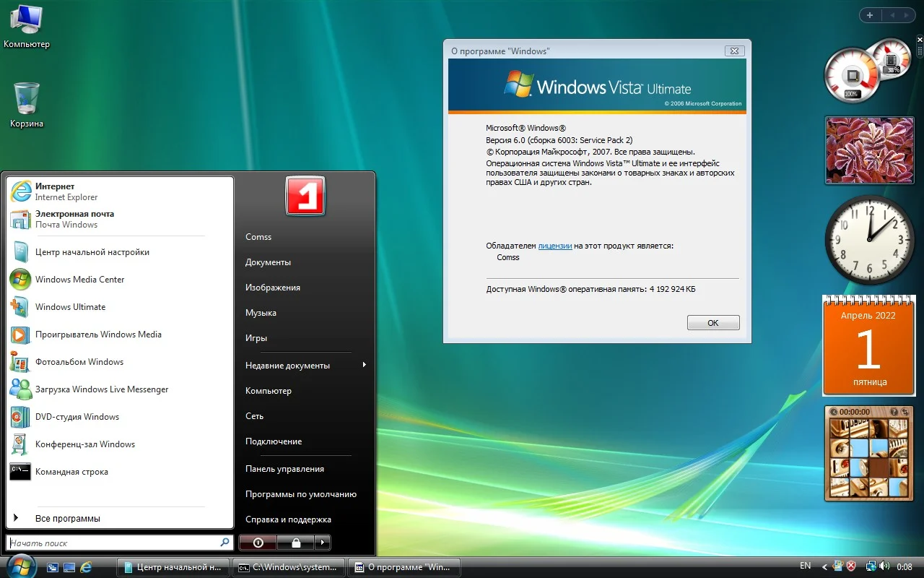
Task: Click the network tray icon
Action: point(871,566)
